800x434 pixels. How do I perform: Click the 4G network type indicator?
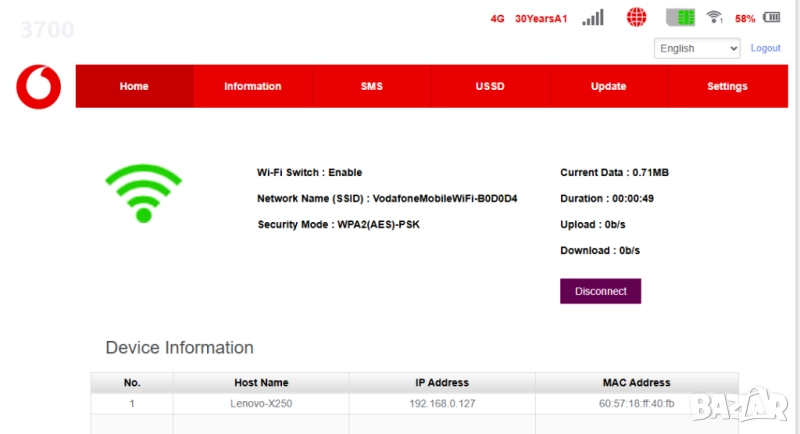point(497,19)
